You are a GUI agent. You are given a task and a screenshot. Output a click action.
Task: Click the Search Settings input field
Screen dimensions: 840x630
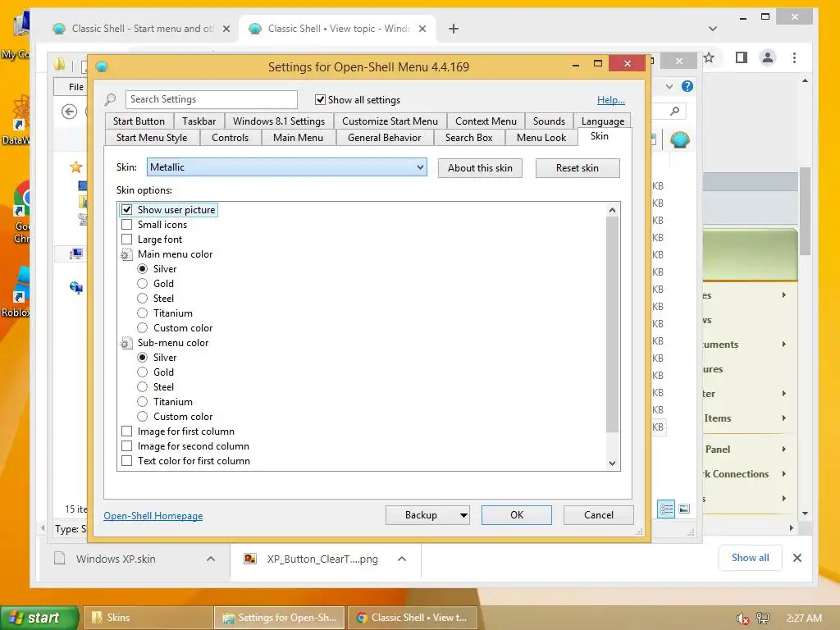click(212, 99)
